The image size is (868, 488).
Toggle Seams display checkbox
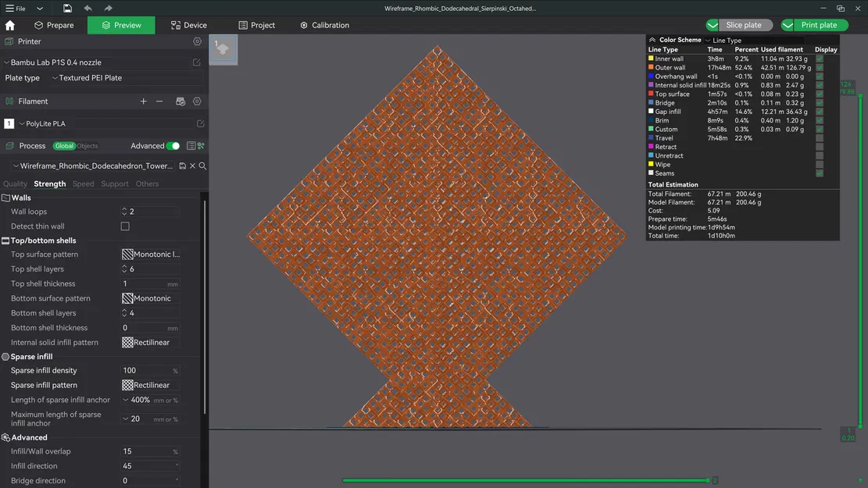pos(820,173)
